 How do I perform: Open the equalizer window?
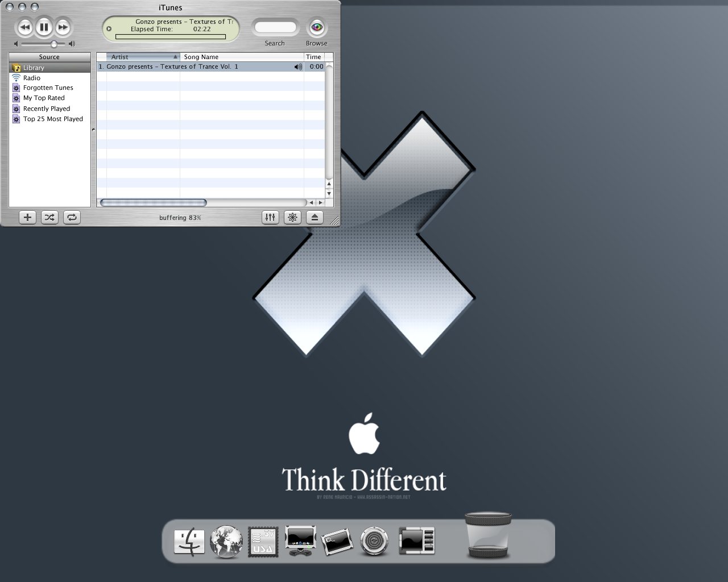click(x=270, y=217)
